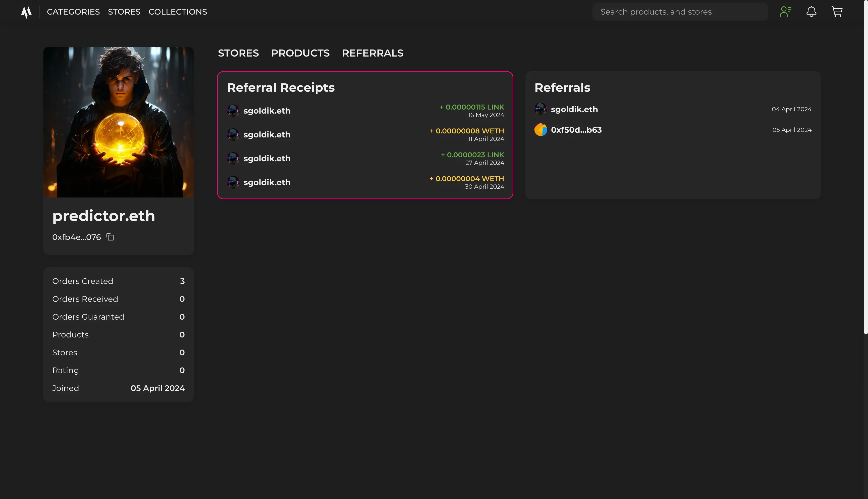Open the notifications bell icon
Screen dimensions: 868x499
[x=811, y=11]
